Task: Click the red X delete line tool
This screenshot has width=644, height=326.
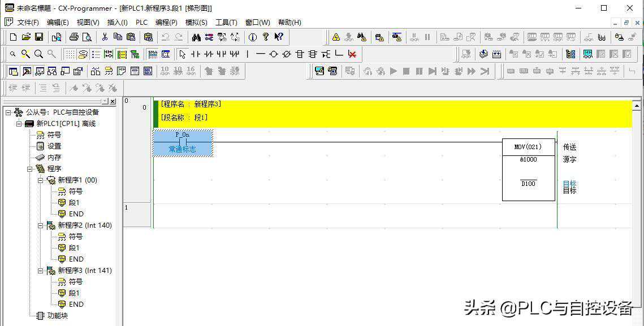Action: 352,54
